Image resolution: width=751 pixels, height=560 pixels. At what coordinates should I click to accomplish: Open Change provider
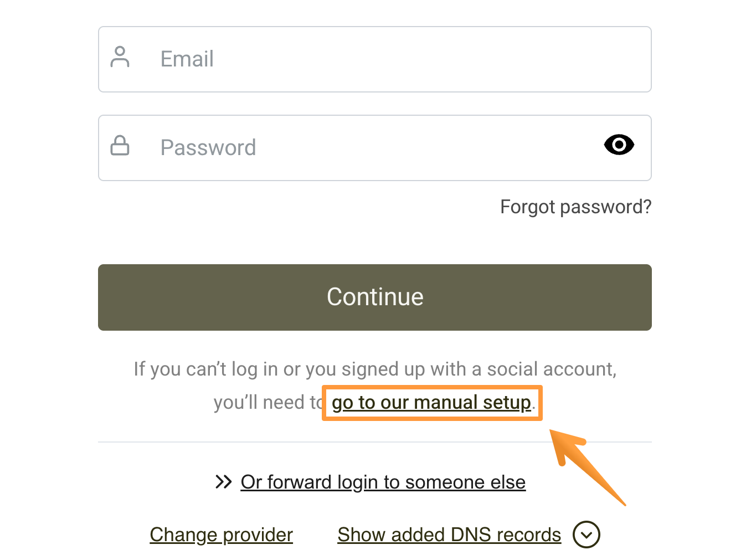(221, 534)
